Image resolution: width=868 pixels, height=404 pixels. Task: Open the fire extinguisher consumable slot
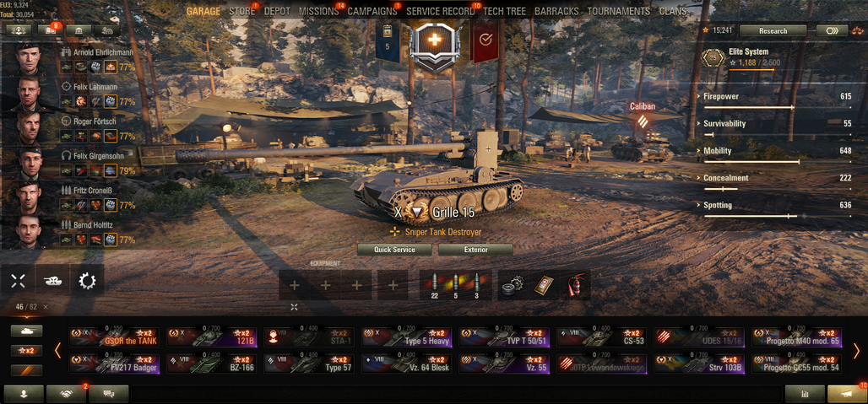(x=576, y=286)
